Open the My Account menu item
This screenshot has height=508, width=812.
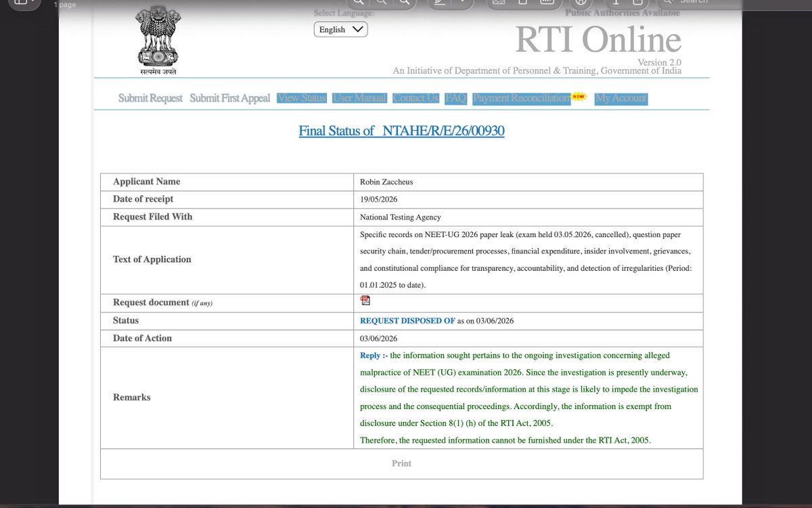pyautogui.click(x=621, y=98)
